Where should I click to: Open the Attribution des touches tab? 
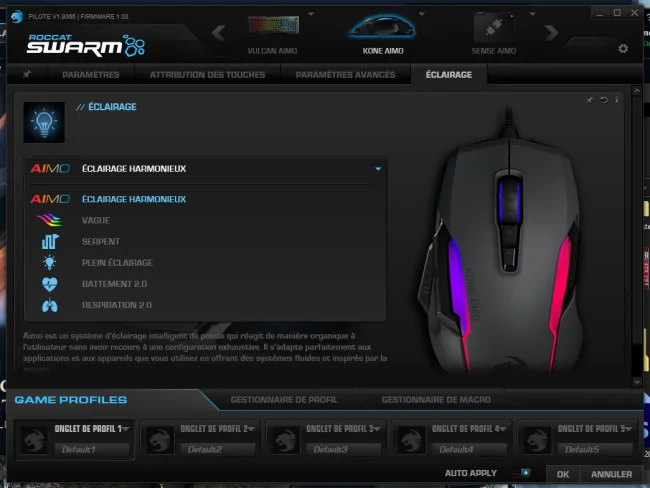tap(207, 75)
